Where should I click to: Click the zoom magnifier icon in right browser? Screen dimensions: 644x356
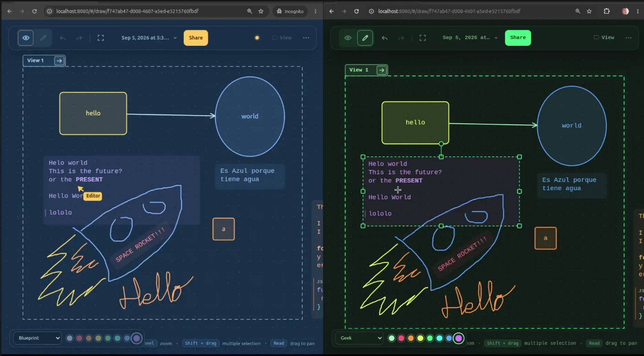pyautogui.click(x=578, y=11)
